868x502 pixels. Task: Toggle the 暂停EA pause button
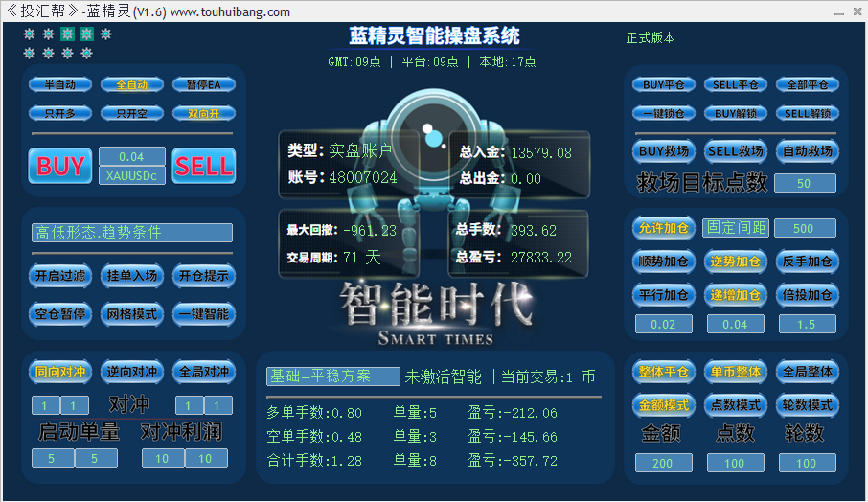coord(204,84)
